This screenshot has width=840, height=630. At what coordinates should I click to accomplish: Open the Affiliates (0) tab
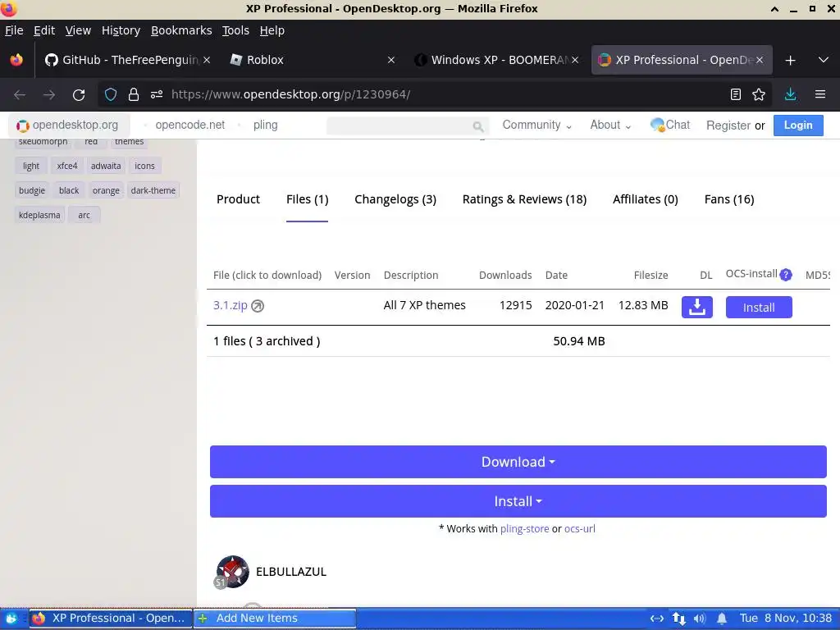tap(646, 199)
